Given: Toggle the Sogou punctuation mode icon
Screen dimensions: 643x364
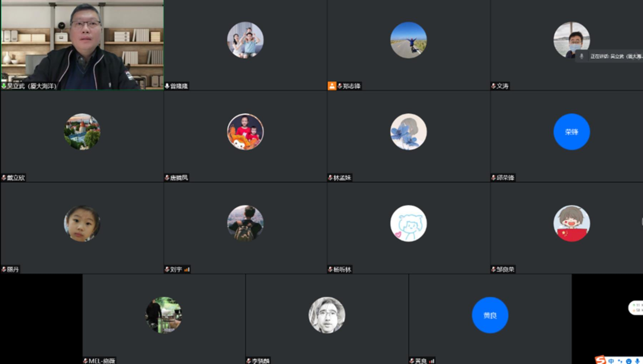Looking at the screenshot, I should point(620,361).
